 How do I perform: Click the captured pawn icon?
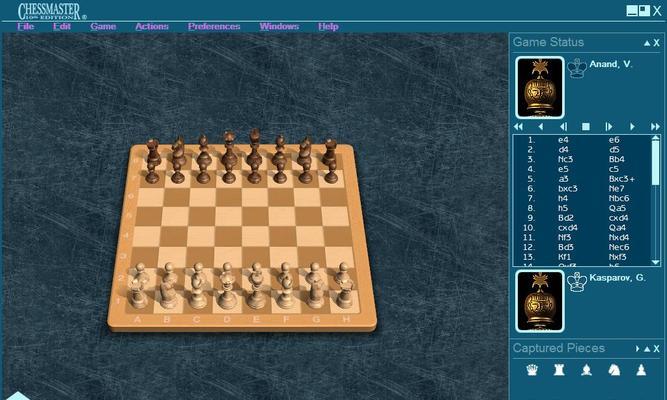click(x=641, y=370)
